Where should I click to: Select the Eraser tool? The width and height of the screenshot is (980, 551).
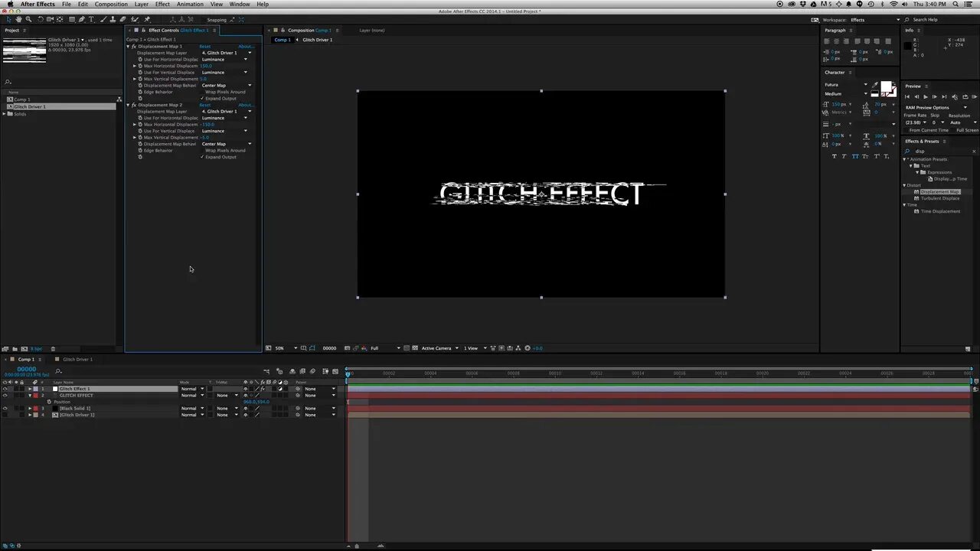122,20
